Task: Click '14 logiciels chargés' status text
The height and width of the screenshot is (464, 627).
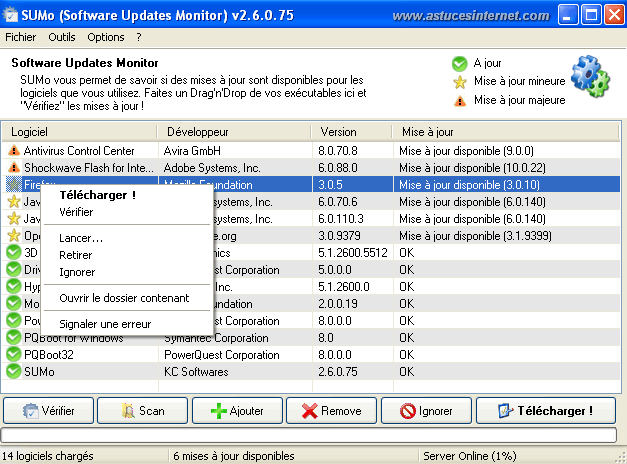Action: (48, 456)
